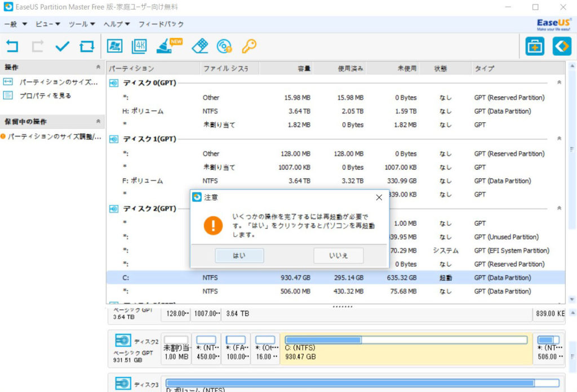Viewport: 577px width, 392px height.
Task: Sort by ファイルシステム column header
Action: point(230,68)
